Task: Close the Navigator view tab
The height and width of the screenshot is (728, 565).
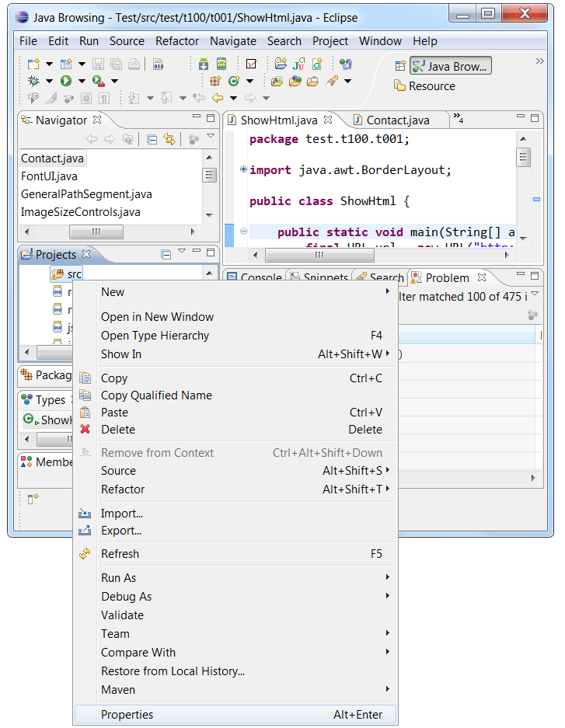Action: click(97, 120)
